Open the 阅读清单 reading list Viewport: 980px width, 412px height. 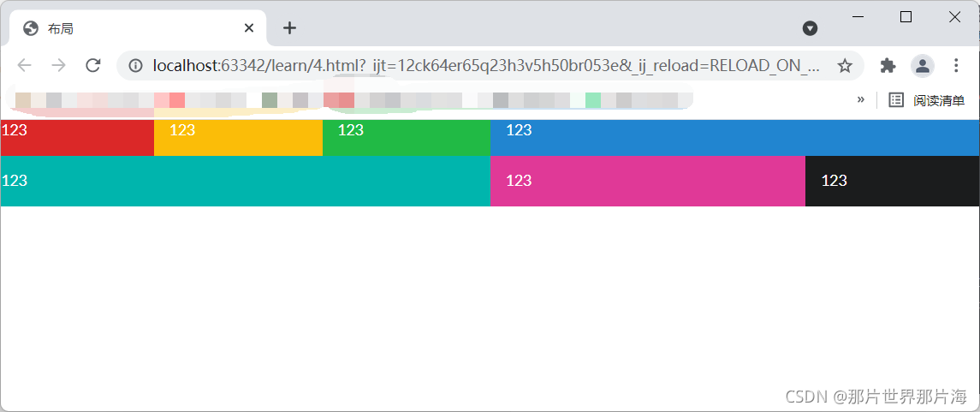[x=927, y=100]
